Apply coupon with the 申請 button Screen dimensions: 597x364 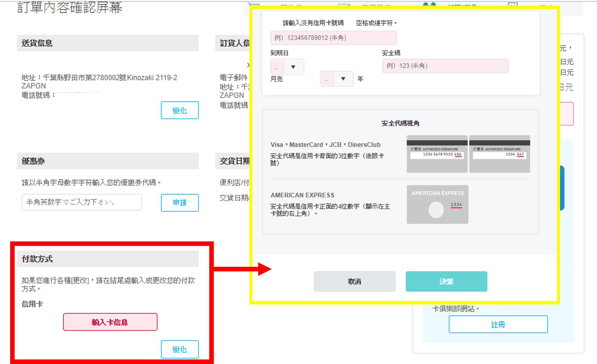pos(180,203)
